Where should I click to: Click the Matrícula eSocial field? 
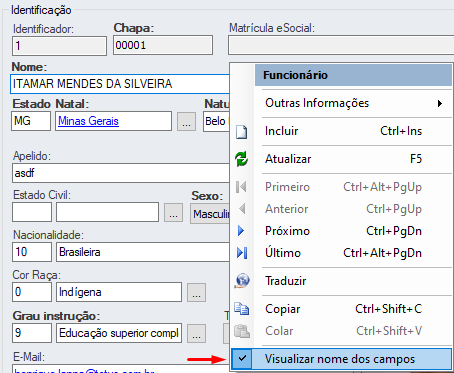[341, 45]
